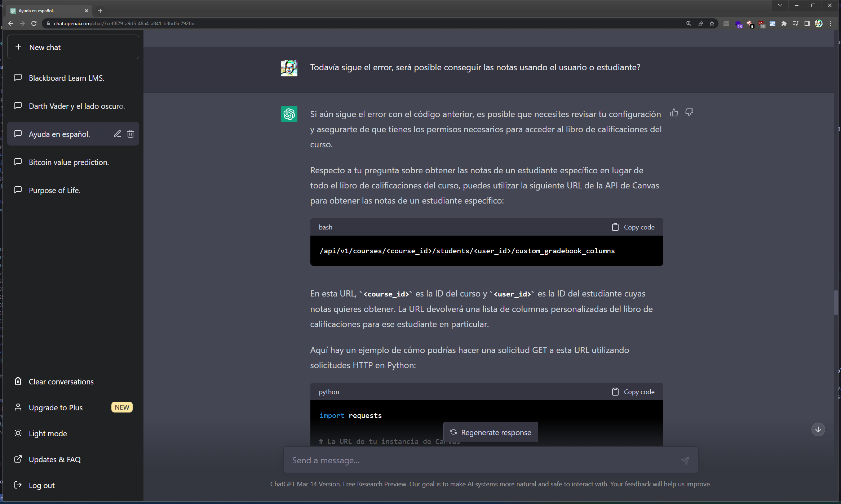841x504 pixels.
Task: Reload the page with the refresh icon
Action: point(34,23)
